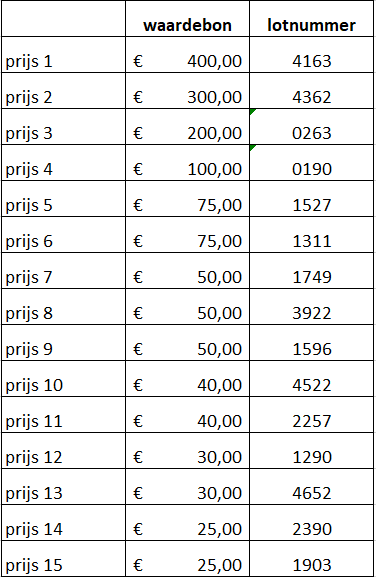
Task: Click the cell containing 3922
Action: pyautogui.click(x=311, y=307)
